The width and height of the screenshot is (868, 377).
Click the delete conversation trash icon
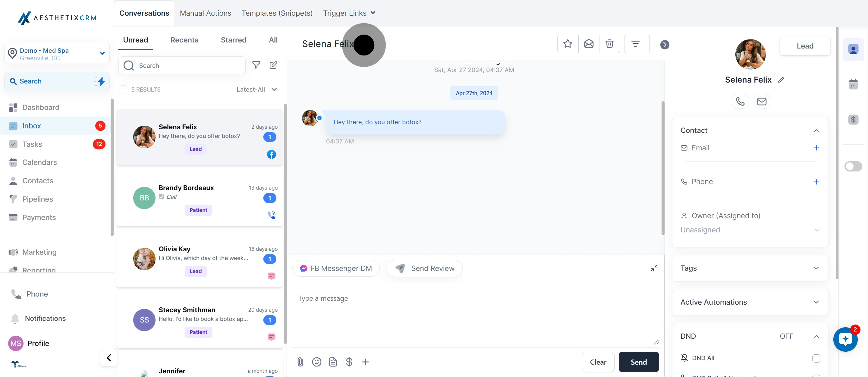coord(609,44)
